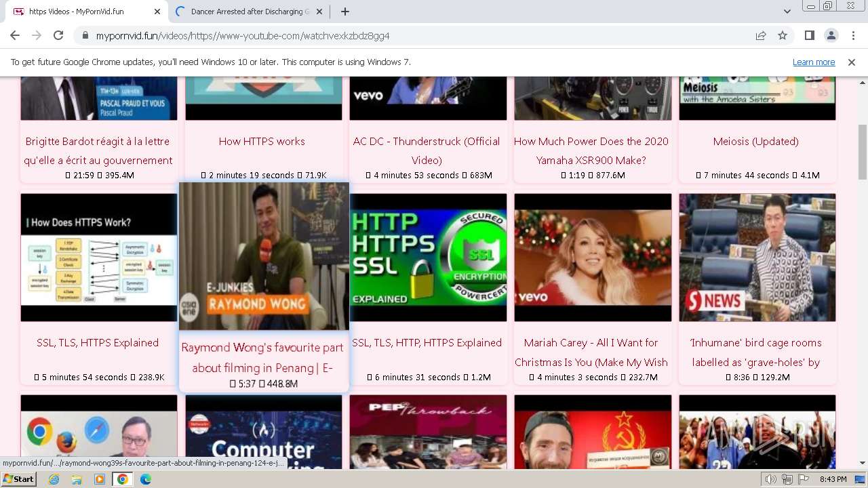Close the 'https Videos - MyPornVid.fun' tab
868x488 pixels.
[157, 12]
